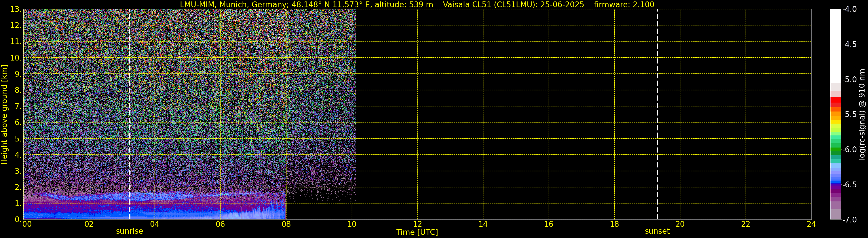Image resolution: width=868 pixels, height=238 pixels.
Task: Click the sunset dashed white line marker
Action: 657,114
